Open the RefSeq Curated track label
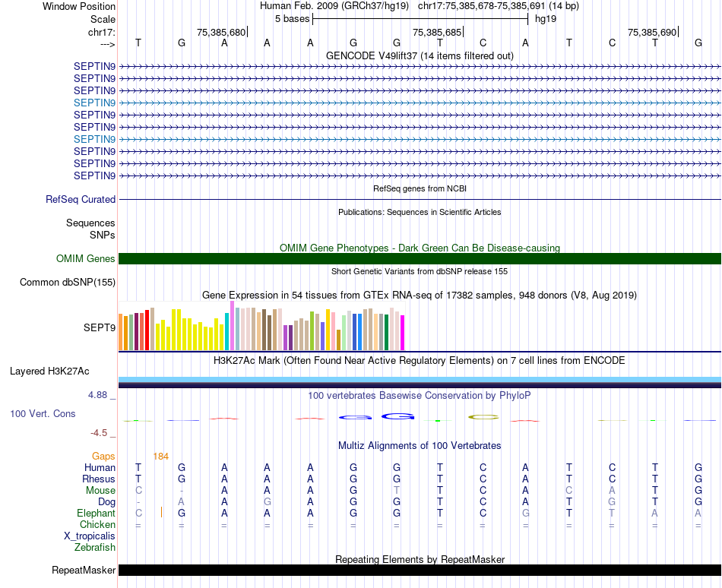This screenshot has height=588, width=722. 81,199
